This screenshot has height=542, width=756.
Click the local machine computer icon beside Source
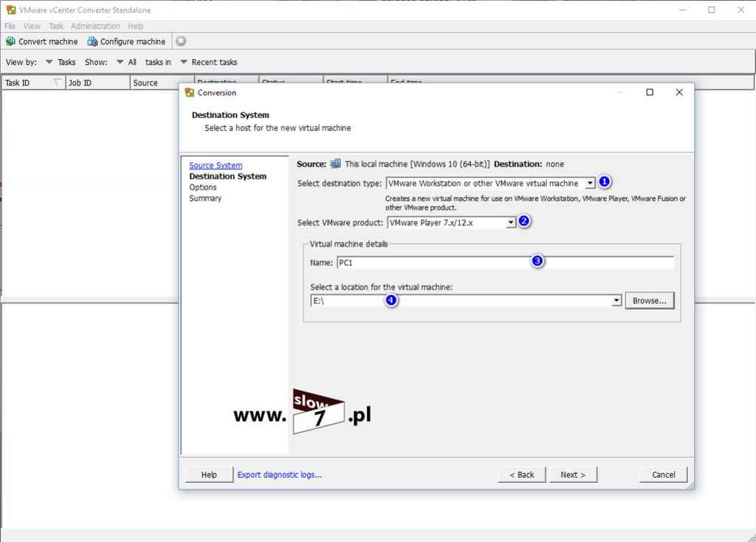[x=336, y=163]
